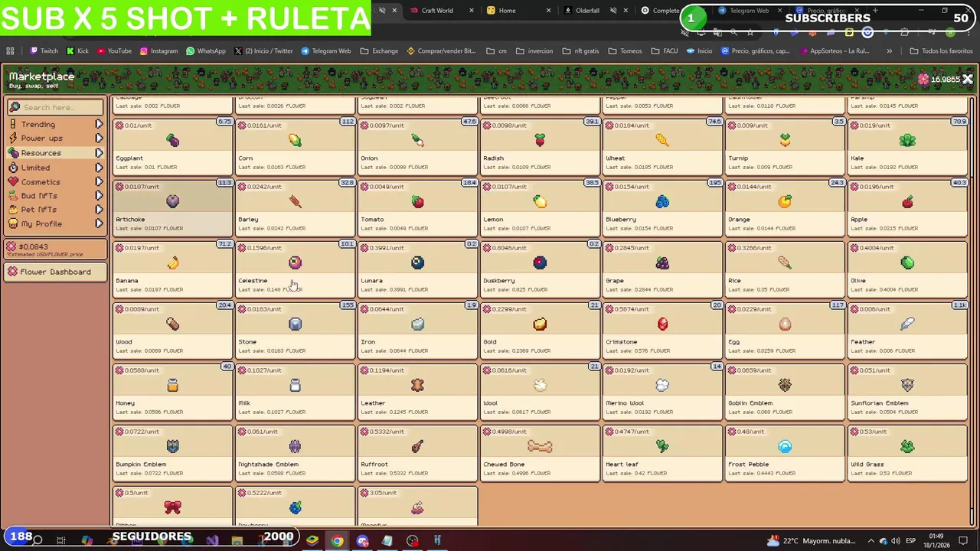Click the Chrome icon in taskbar
The height and width of the screenshot is (551, 980).
pos(337,541)
